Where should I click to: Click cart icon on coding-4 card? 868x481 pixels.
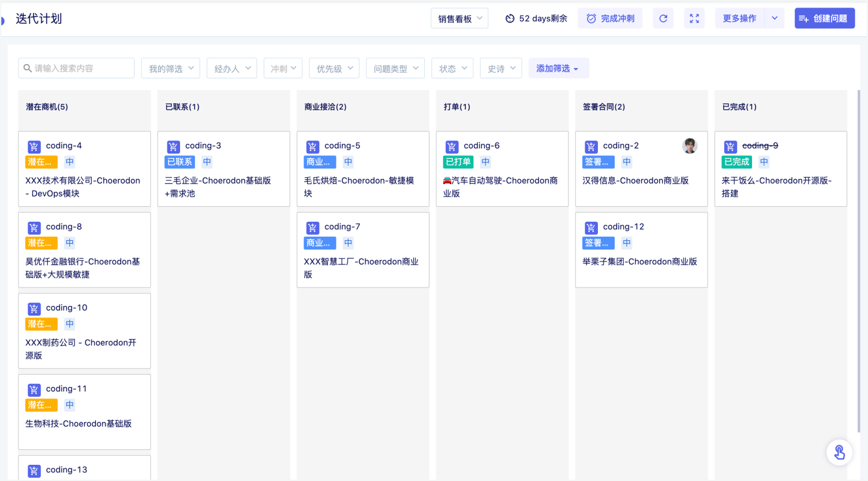tap(34, 147)
